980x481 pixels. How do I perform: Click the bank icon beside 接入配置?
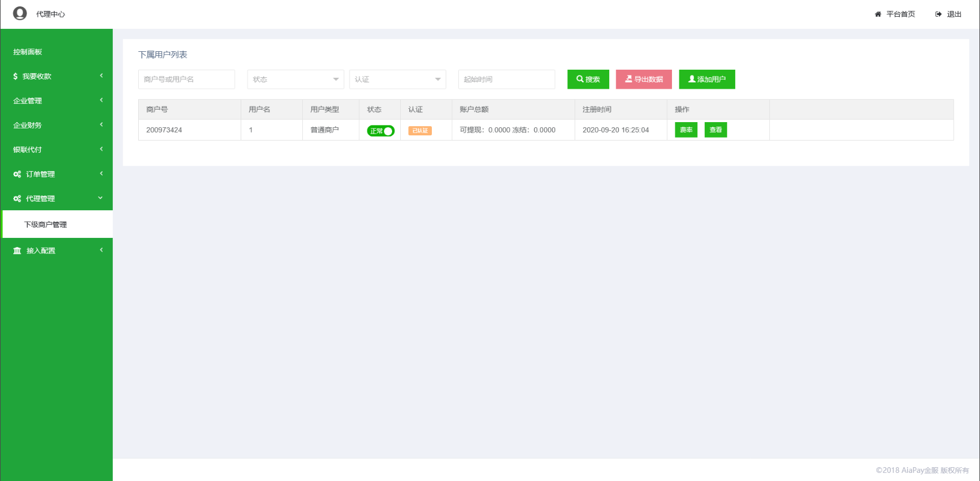pos(17,251)
